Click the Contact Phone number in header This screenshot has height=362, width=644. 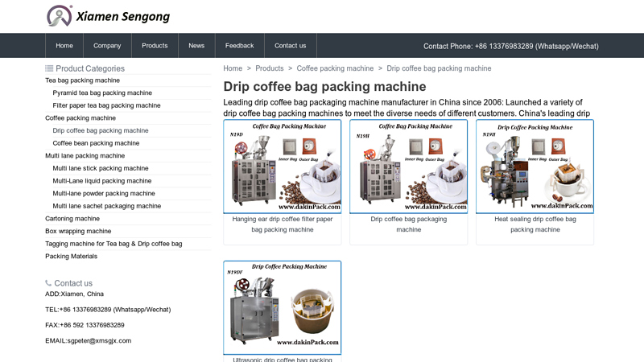pos(511,47)
